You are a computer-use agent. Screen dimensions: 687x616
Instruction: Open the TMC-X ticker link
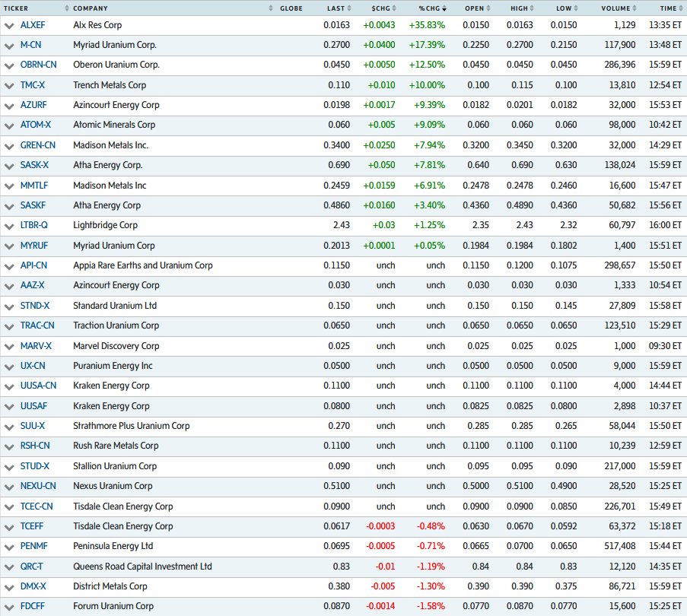(33, 85)
